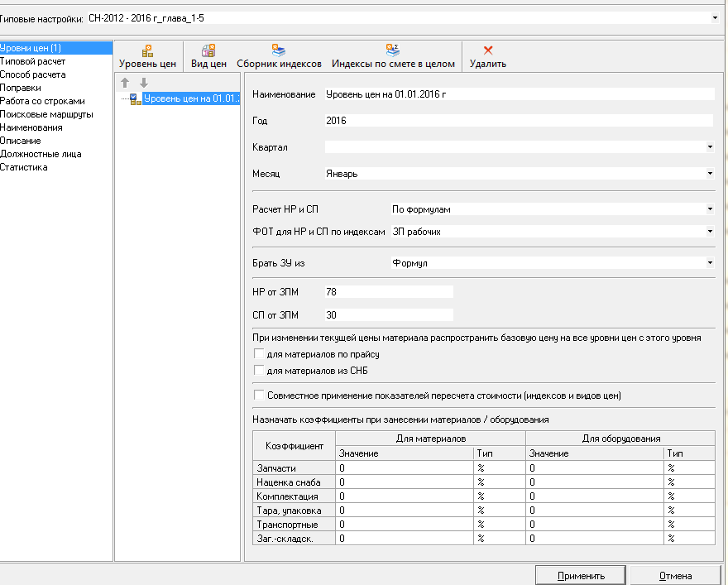Open the Брать ЗУ из dropdown
This screenshot has height=585, width=728.
[x=710, y=263]
